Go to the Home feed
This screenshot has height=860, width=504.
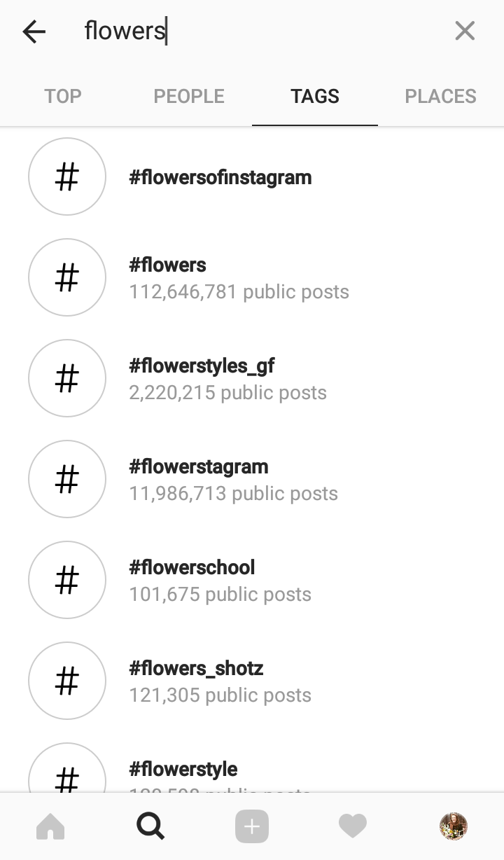pos(50,827)
